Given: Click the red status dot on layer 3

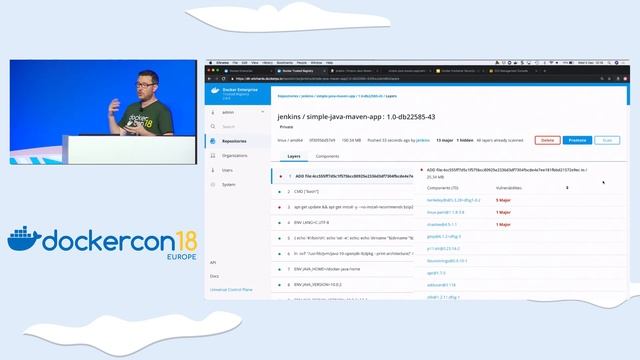Looking at the screenshot, I should tap(280, 207).
